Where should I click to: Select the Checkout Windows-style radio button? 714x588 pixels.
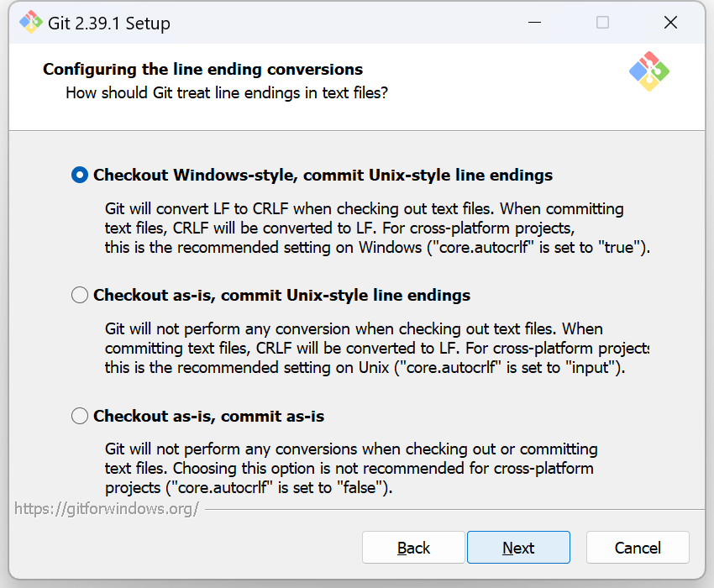point(80,176)
